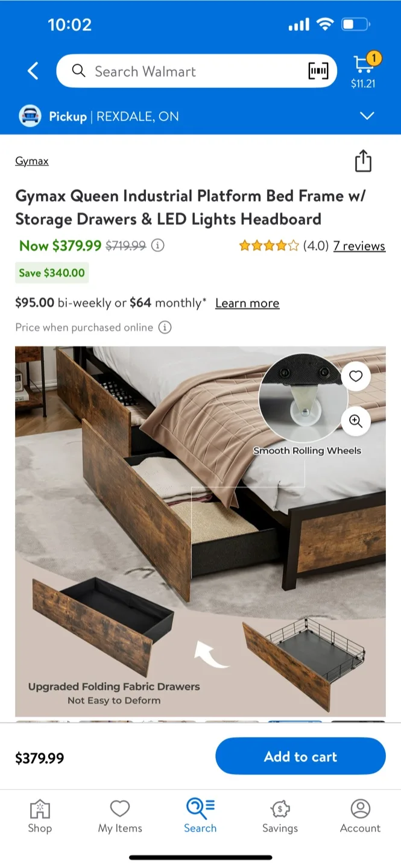Tap the pickup car icon
The height and width of the screenshot is (868, 401).
coord(30,116)
